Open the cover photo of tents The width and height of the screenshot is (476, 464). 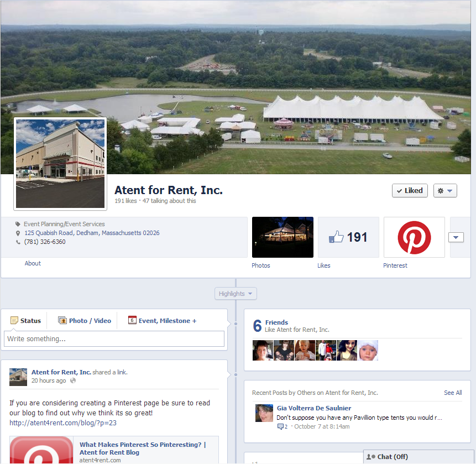pyautogui.click(x=236, y=87)
